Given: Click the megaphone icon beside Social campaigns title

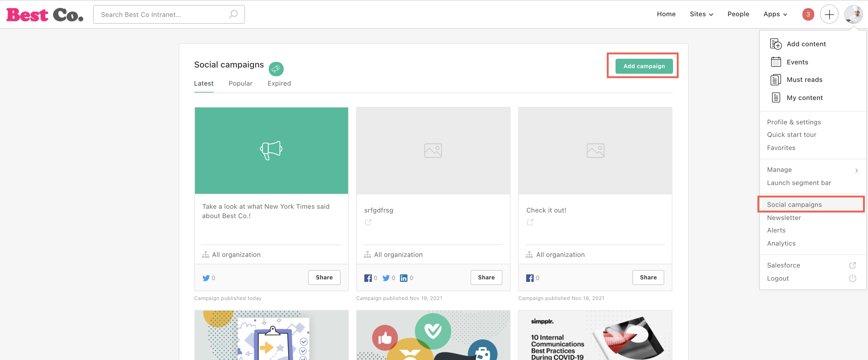Looking at the screenshot, I should click(x=276, y=69).
